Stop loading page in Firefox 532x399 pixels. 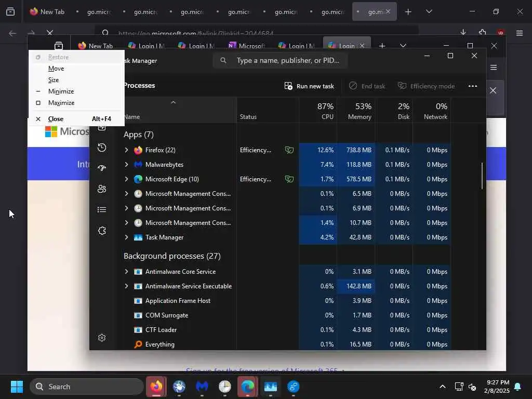50,33
